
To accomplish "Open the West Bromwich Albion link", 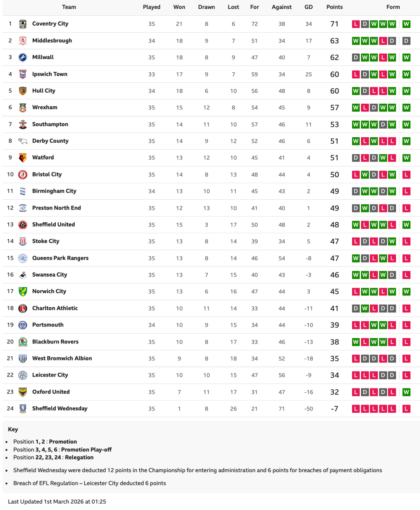I will [x=62, y=359].
